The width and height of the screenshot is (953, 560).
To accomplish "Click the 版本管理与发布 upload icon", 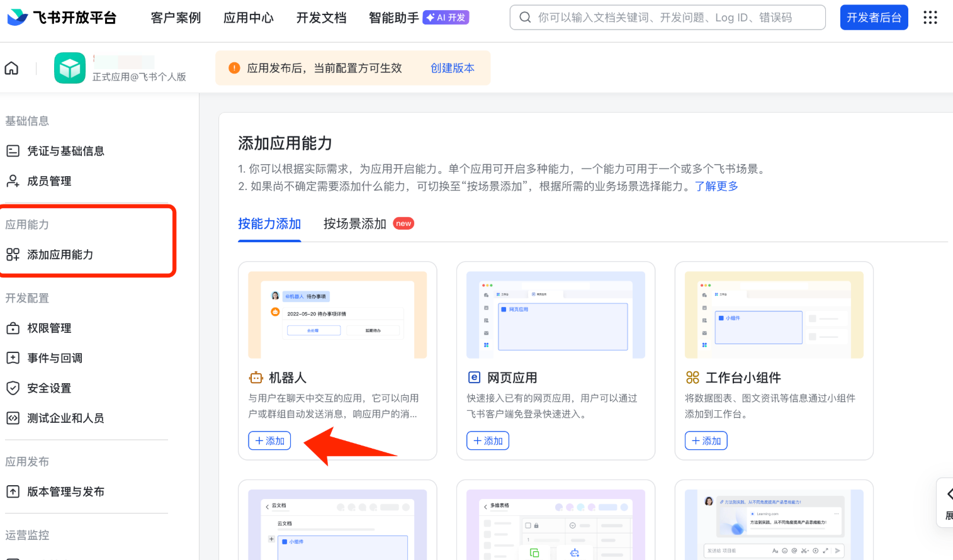I will pyautogui.click(x=13, y=491).
